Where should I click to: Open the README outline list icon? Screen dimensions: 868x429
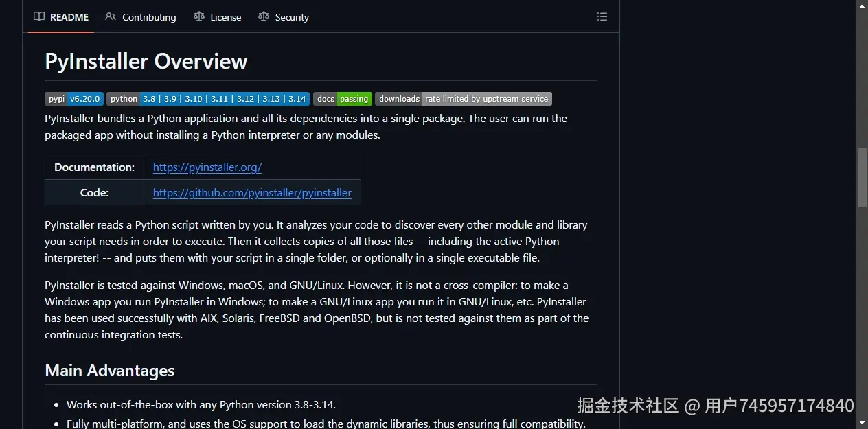click(x=602, y=16)
